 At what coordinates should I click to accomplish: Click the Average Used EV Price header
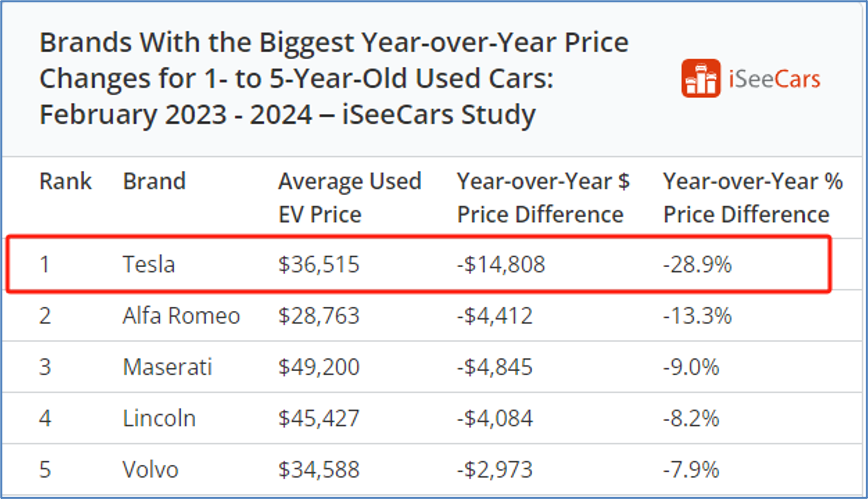pyautogui.click(x=349, y=198)
